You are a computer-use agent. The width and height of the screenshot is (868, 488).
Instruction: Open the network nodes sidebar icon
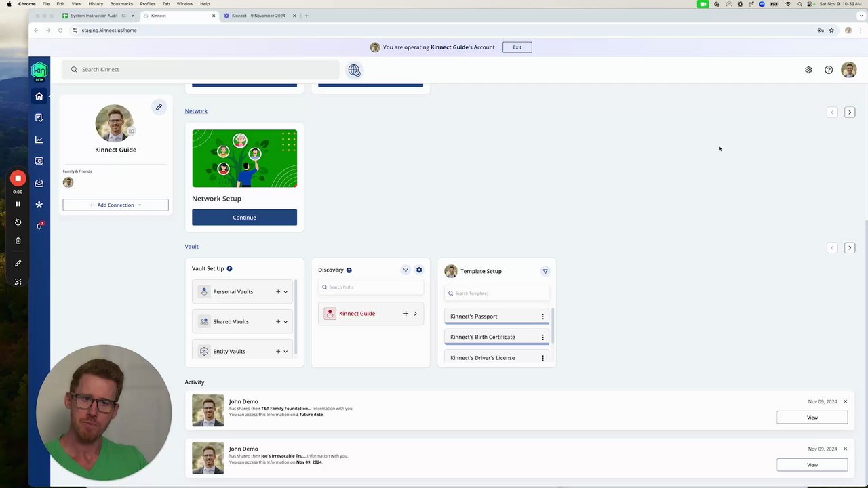click(x=39, y=205)
